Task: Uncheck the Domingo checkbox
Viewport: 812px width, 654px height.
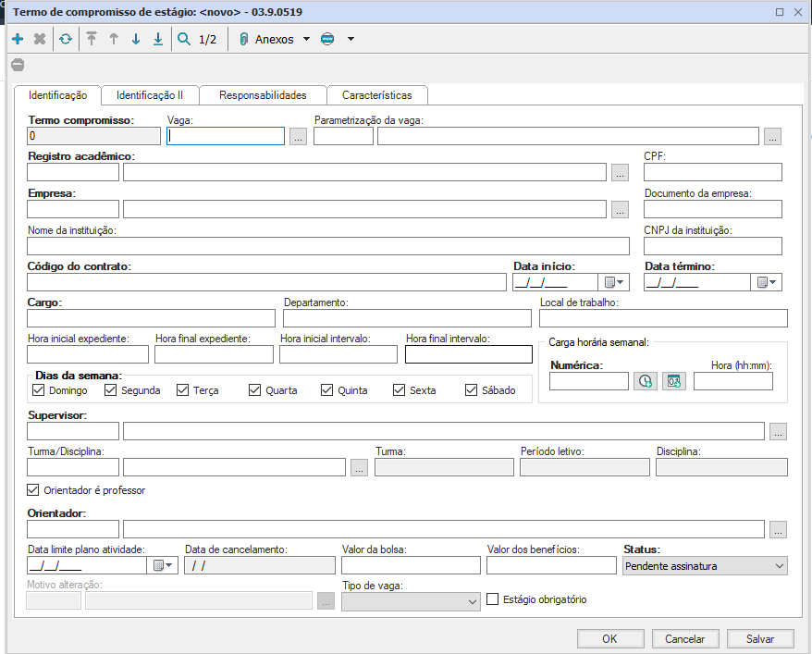Action: [38, 390]
